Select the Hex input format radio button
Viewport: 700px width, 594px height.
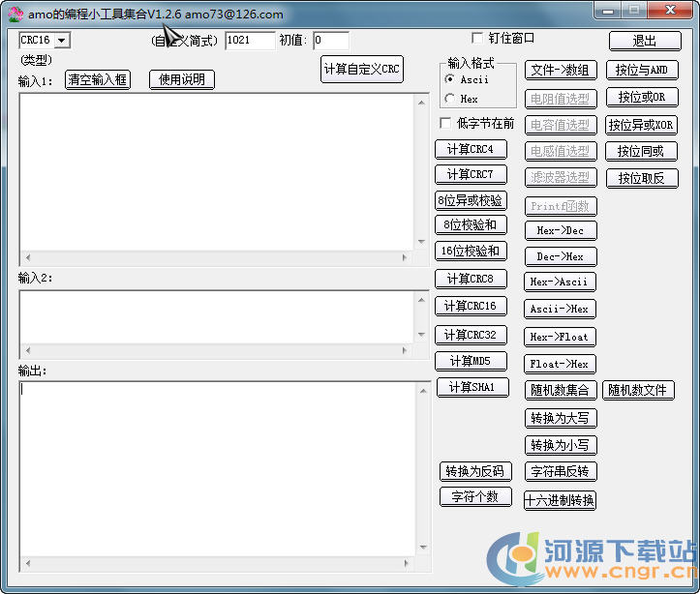tap(450, 99)
